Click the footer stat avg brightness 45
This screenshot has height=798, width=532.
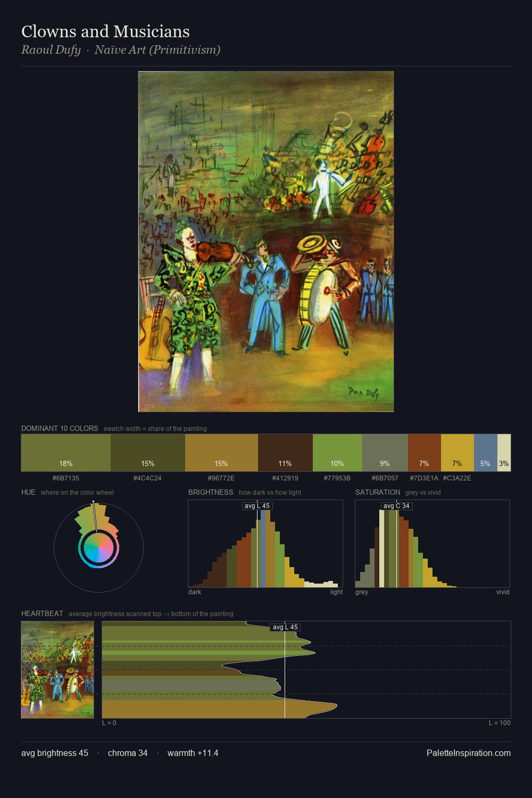coord(55,753)
